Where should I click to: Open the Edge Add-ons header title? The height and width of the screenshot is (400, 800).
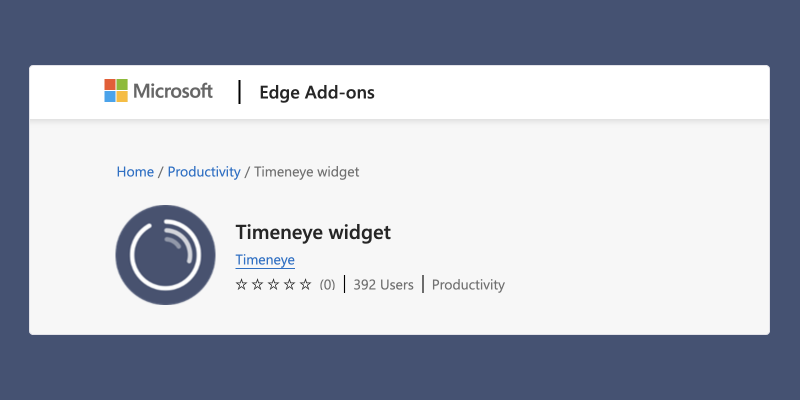pyautogui.click(x=317, y=92)
